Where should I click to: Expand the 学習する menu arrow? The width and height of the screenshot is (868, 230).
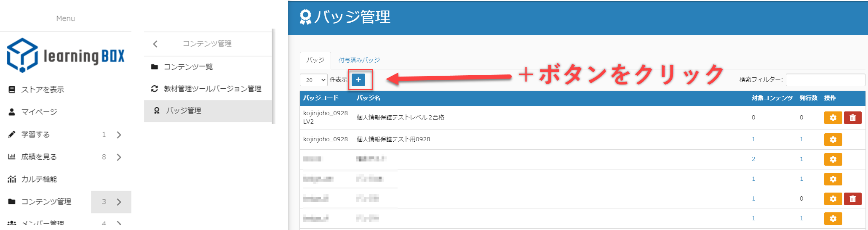click(x=119, y=135)
